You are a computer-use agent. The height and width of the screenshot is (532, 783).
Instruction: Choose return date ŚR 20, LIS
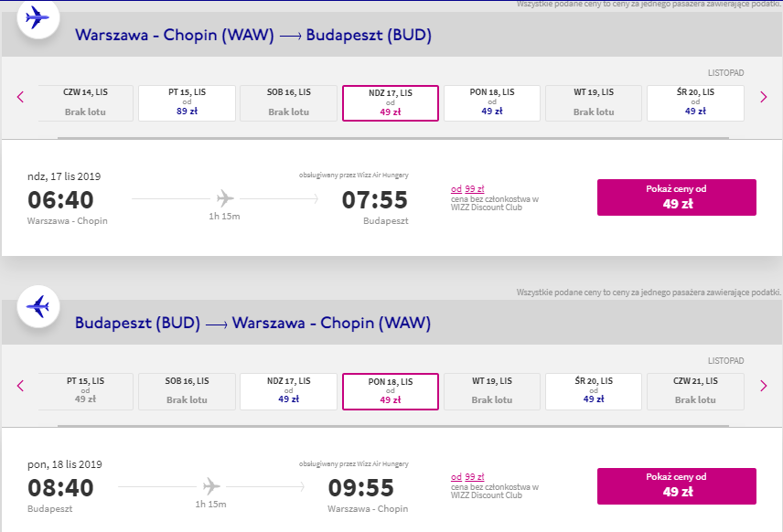(x=594, y=392)
